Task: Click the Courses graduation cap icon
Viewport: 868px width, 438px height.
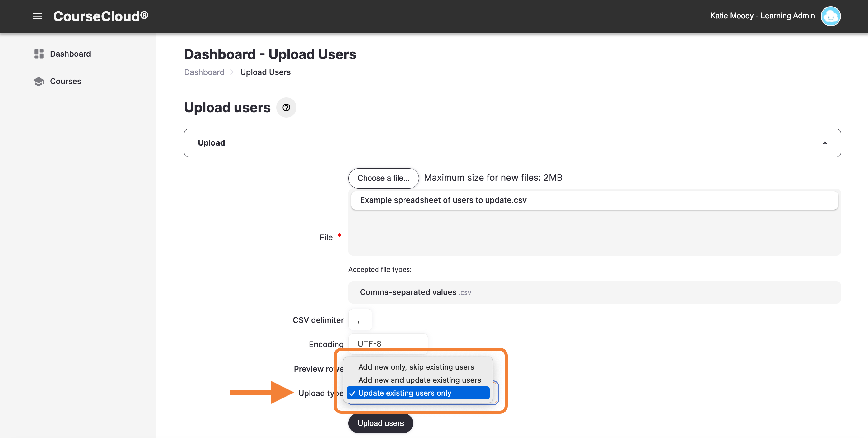Action: (39, 81)
